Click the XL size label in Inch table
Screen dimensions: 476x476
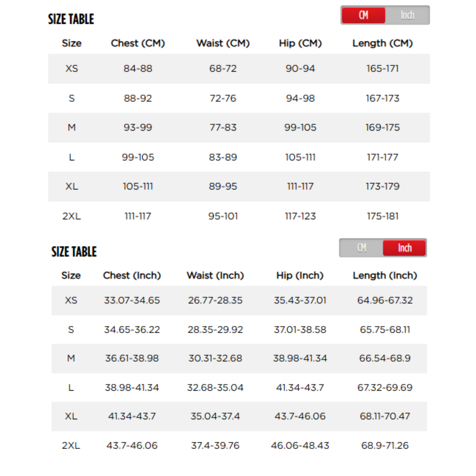pyautogui.click(x=71, y=416)
